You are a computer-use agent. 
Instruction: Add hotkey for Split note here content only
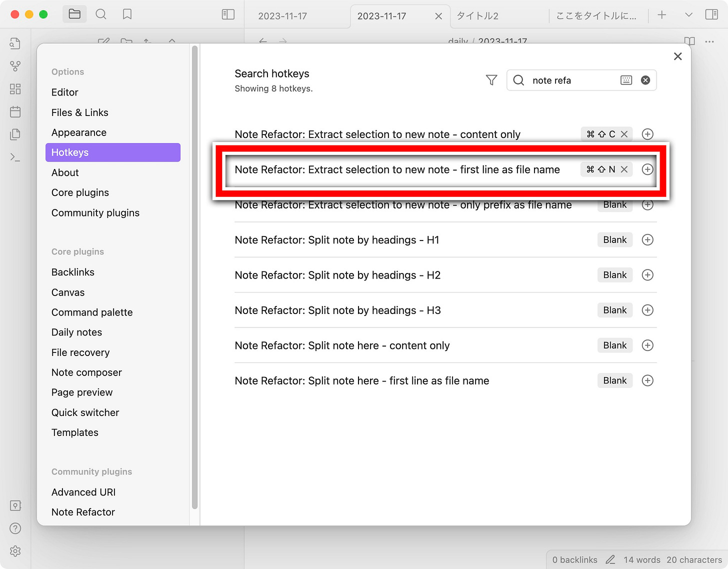click(647, 345)
